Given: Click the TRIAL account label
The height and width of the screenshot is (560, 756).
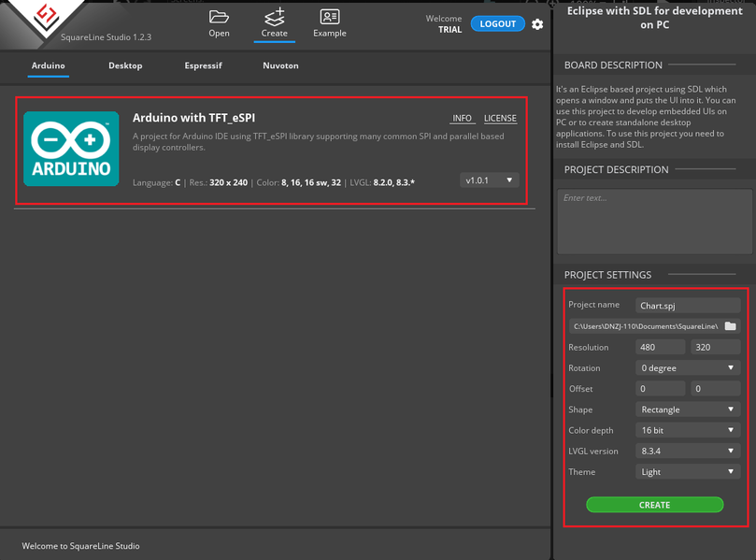Looking at the screenshot, I should [449, 29].
